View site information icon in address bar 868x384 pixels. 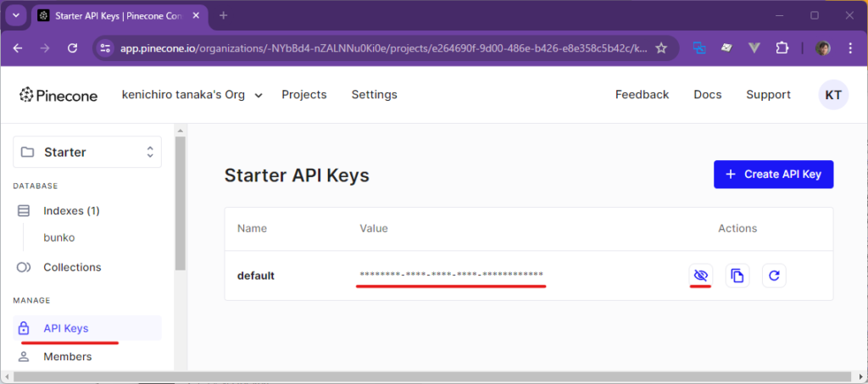(x=106, y=48)
